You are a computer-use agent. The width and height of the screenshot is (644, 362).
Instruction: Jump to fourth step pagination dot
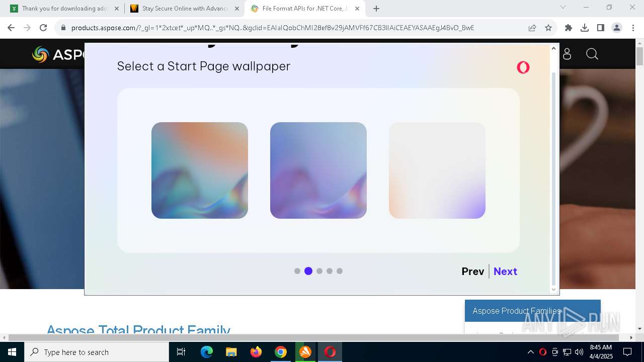pyautogui.click(x=330, y=271)
